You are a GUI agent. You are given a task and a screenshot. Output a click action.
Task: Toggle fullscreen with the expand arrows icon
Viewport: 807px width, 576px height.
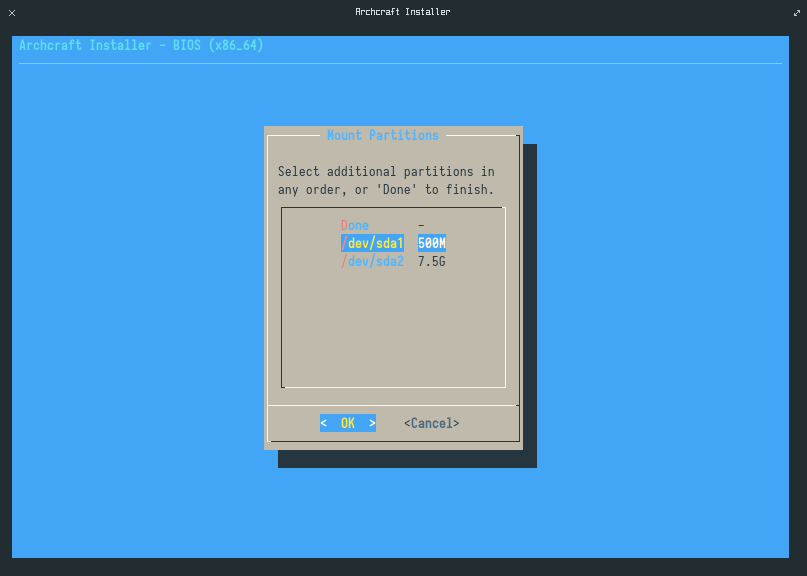tap(797, 13)
